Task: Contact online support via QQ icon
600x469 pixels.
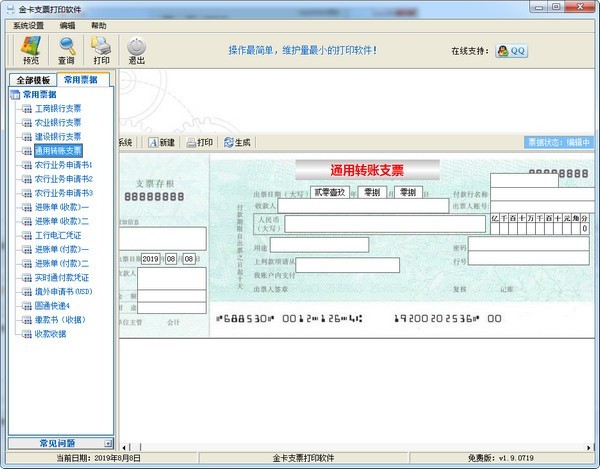Action: 510,50
